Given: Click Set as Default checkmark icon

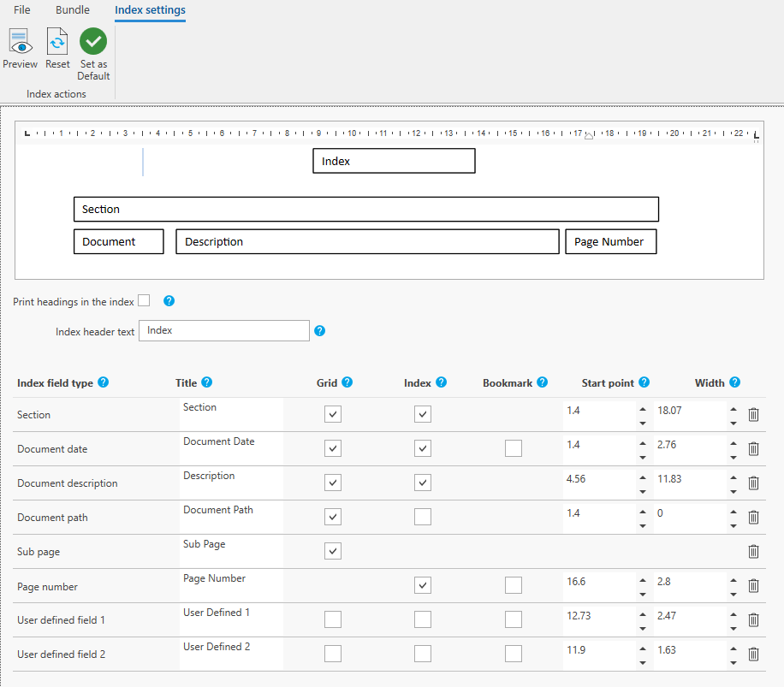Looking at the screenshot, I should 93,41.
